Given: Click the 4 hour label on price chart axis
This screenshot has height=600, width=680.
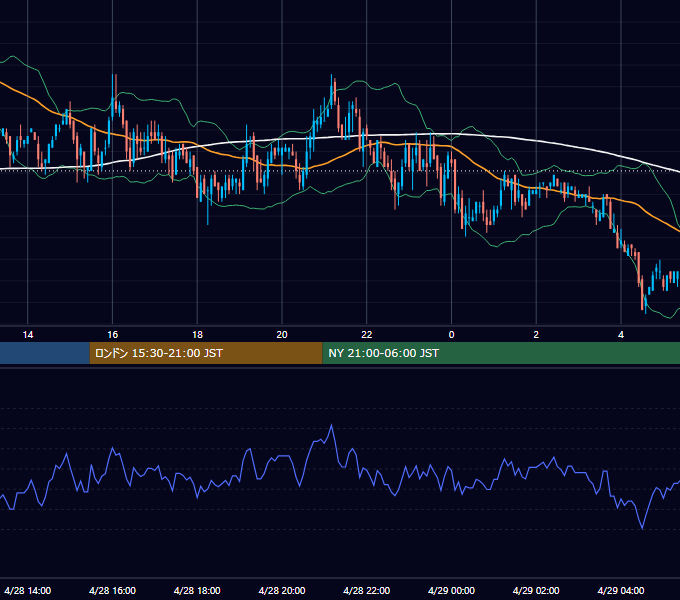Looking at the screenshot, I should tap(621, 335).
